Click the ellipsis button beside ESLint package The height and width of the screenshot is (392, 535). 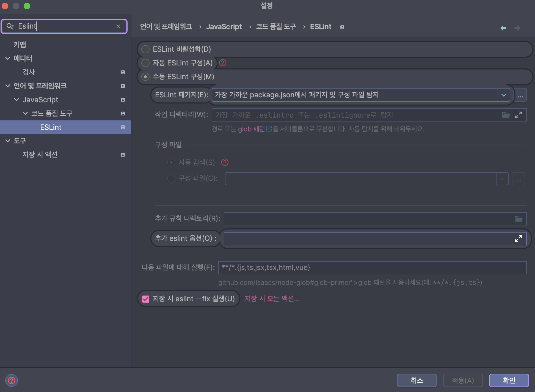[520, 95]
